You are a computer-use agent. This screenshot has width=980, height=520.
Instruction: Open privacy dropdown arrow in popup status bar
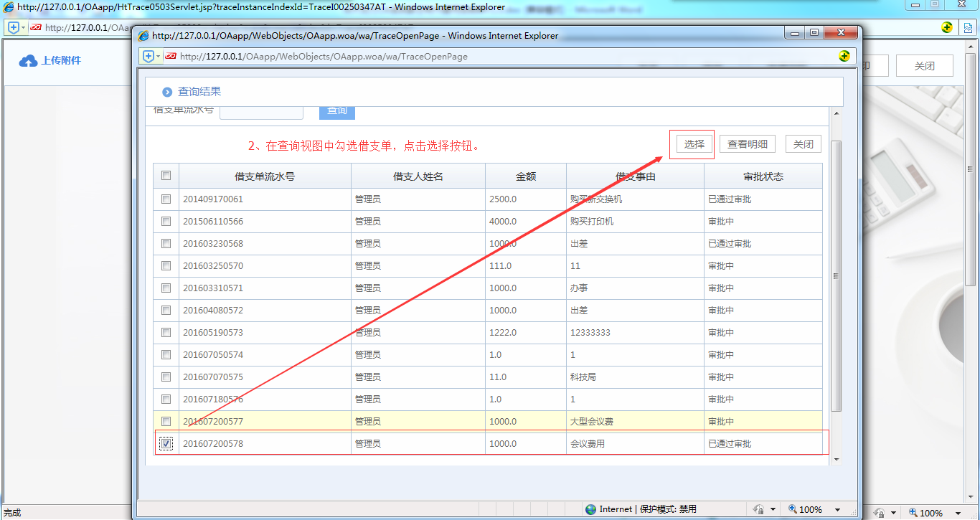tap(773, 509)
